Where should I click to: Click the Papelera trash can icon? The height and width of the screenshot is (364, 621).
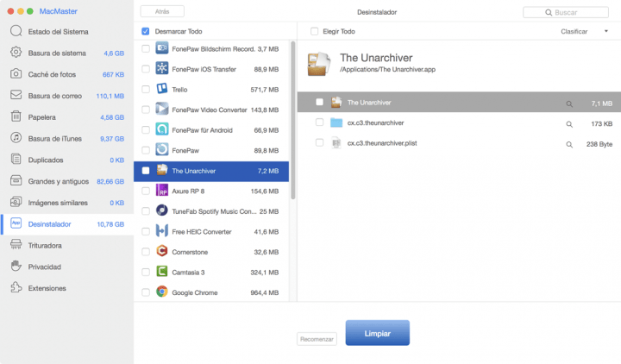16,116
